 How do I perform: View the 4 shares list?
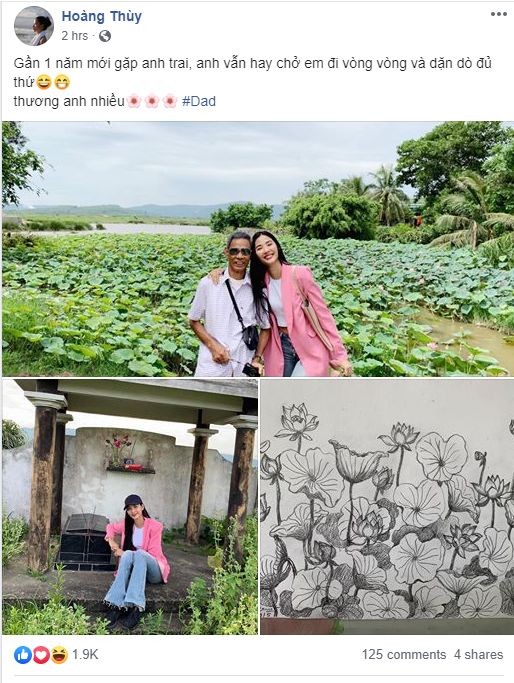tap(478, 654)
